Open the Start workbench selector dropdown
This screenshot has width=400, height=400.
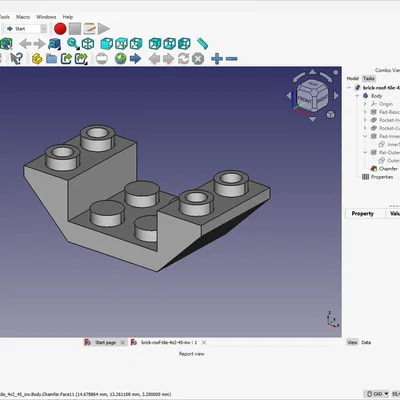tap(26, 29)
